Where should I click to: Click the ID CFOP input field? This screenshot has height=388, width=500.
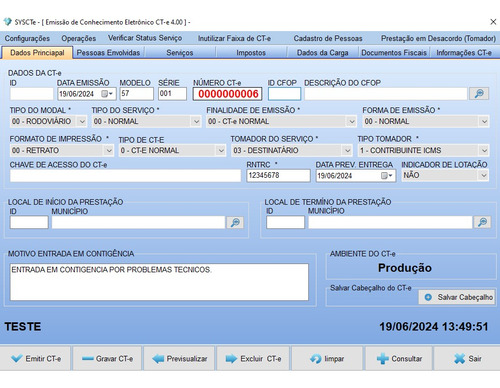(x=284, y=94)
